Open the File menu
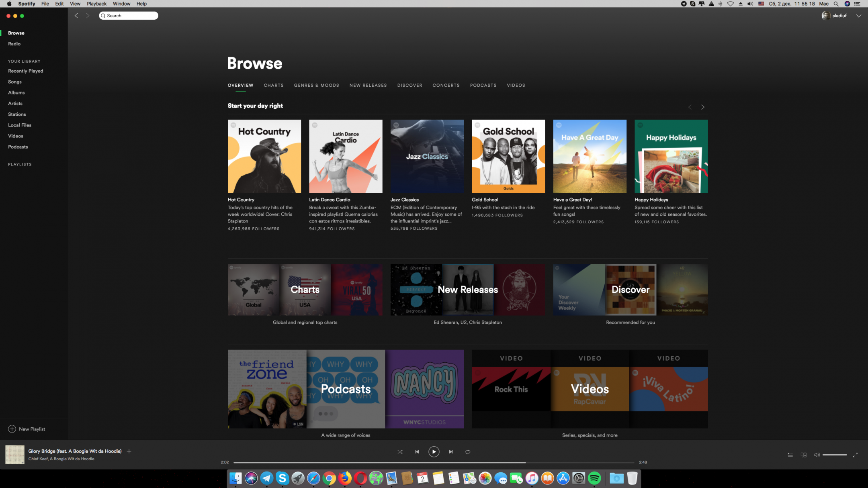This screenshot has height=488, width=868. [45, 4]
